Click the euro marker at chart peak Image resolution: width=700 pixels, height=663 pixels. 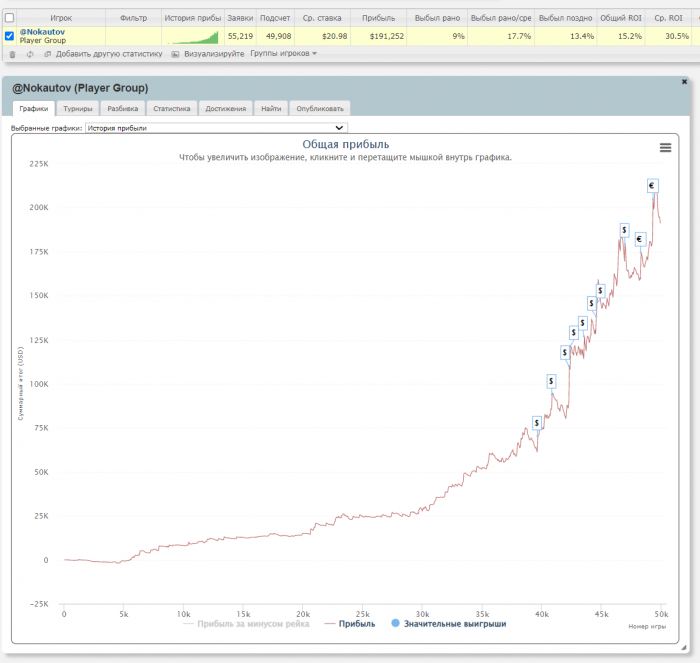pos(652,186)
